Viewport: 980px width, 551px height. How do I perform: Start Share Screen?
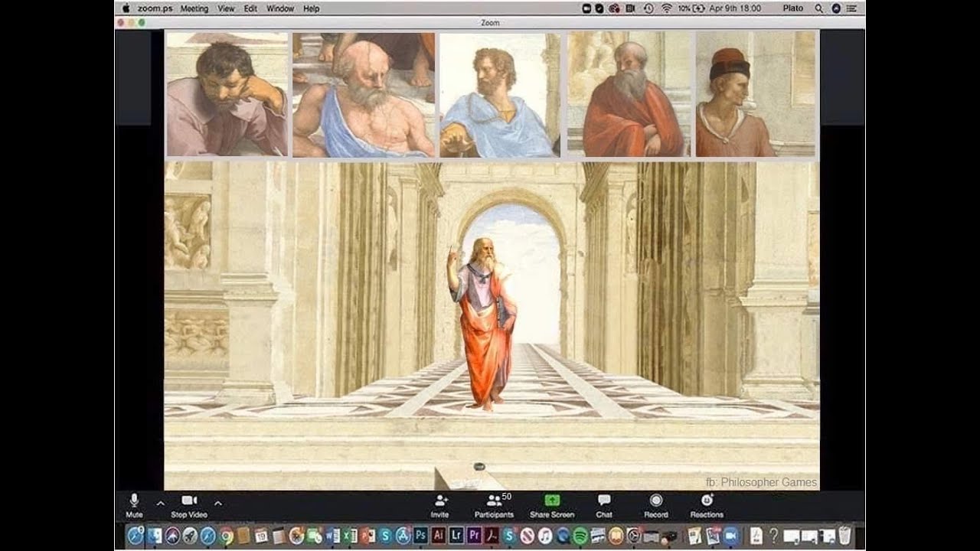(552, 505)
